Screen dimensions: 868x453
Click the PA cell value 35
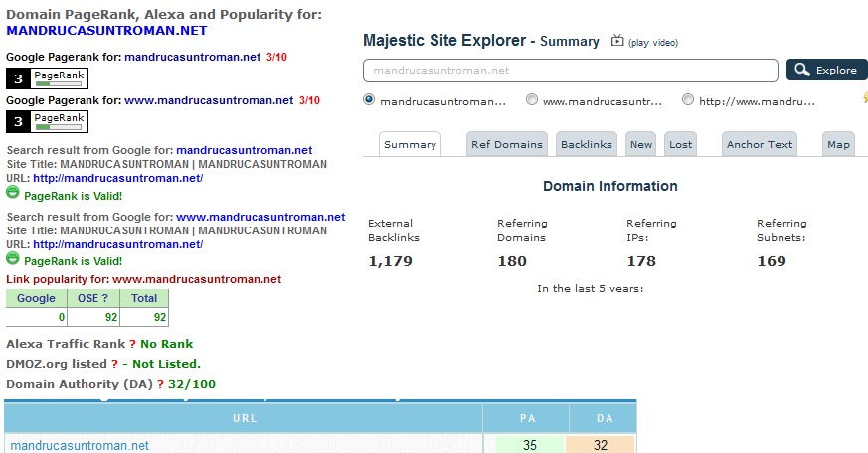pyautogui.click(x=530, y=445)
